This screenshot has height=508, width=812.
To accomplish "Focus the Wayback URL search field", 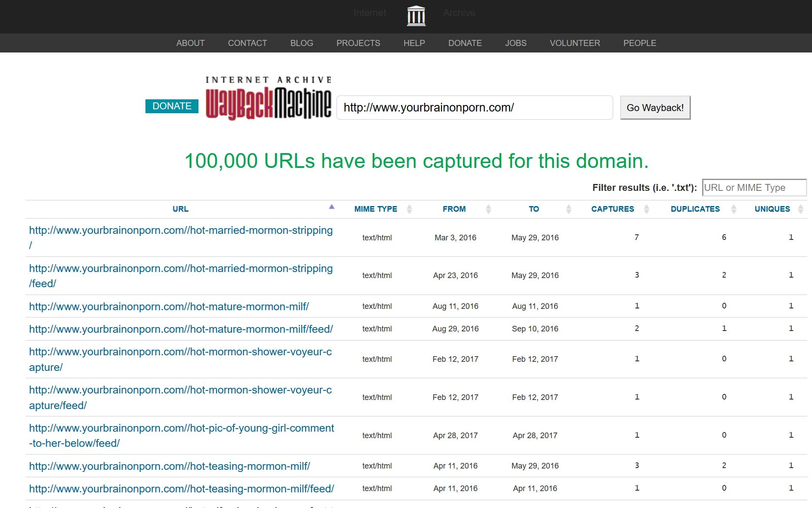I will (474, 108).
